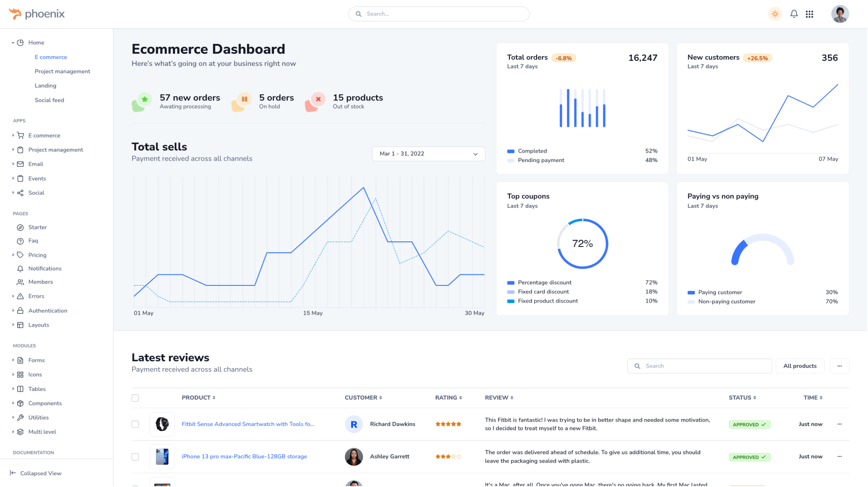868x487 pixels.
Task: Toggle the sun light-mode theme switch
Action: [775, 14]
